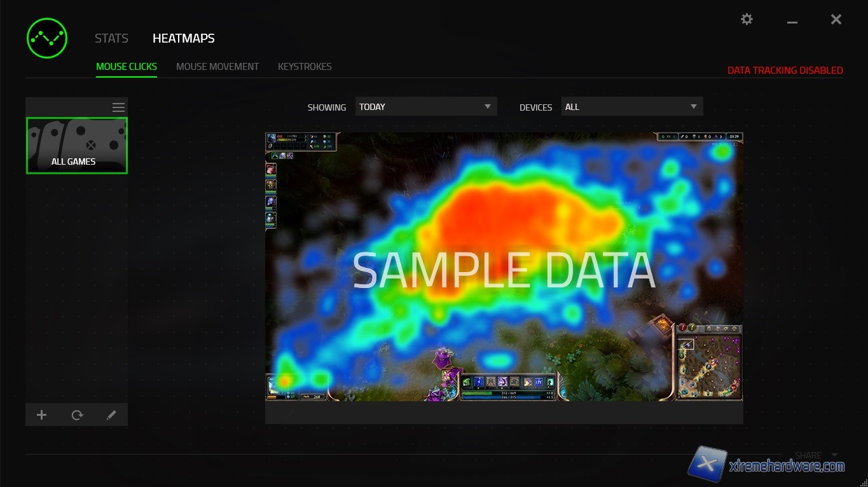868x487 pixels.
Task: Click the DATA TRACKING DISABLED notice
Action: [x=785, y=71]
